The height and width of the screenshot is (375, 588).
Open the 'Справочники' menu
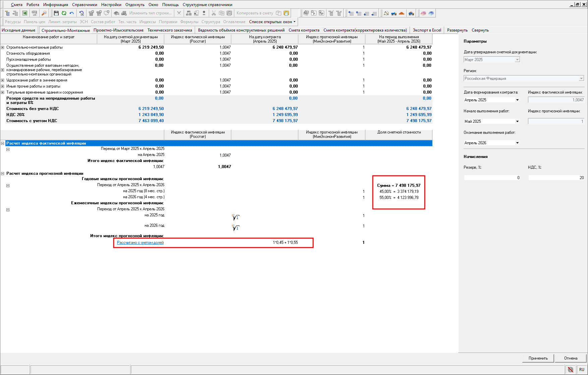tap(84, 5)
